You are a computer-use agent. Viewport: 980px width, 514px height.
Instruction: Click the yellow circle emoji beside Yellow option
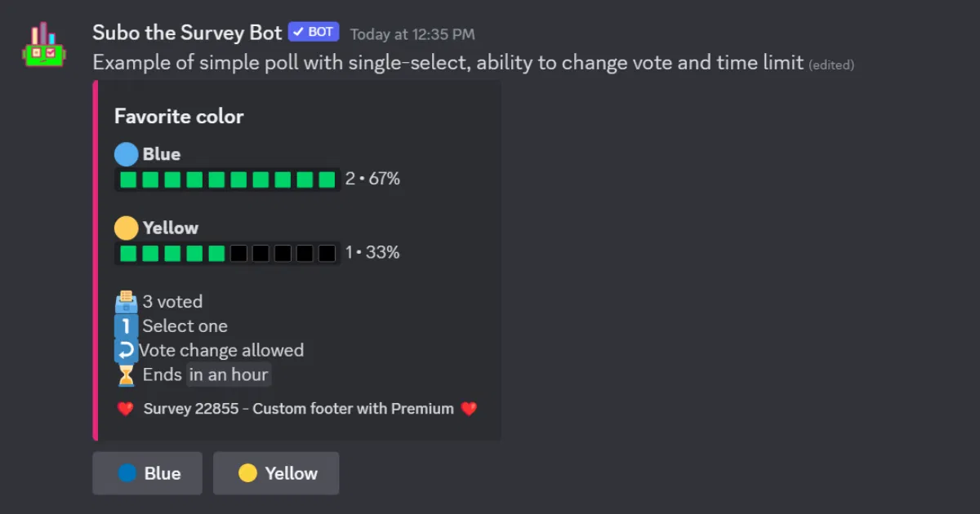(x=126, y=228)
